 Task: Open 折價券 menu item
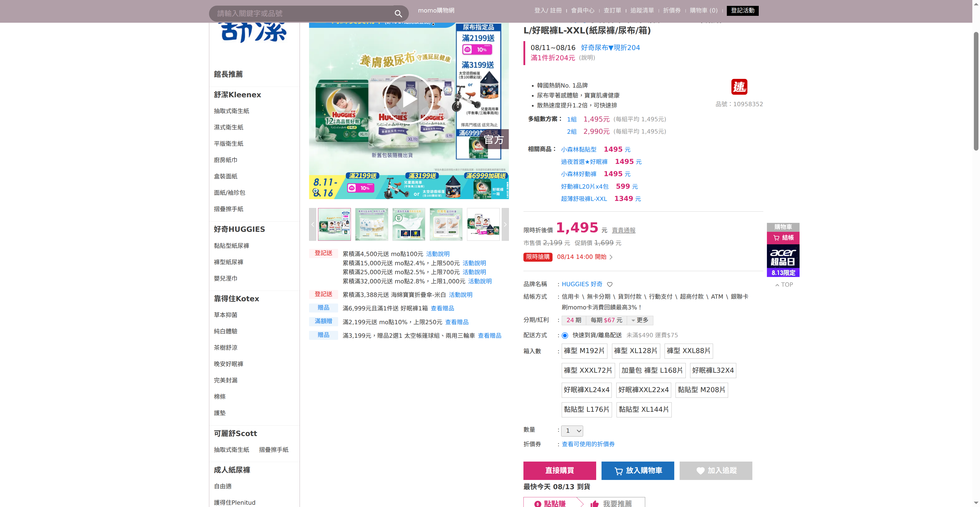(x=672, y=11)
